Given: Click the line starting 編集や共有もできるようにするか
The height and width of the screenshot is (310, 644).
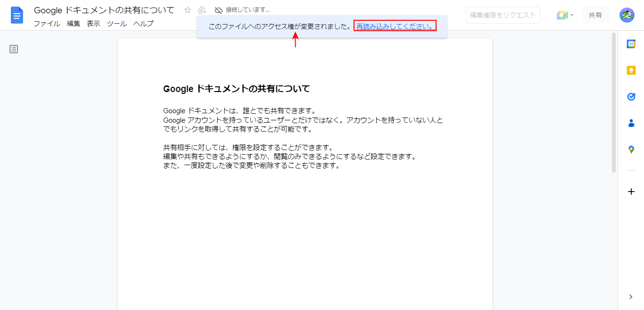Looking at the screenshot, I should [x=290, y=156].
